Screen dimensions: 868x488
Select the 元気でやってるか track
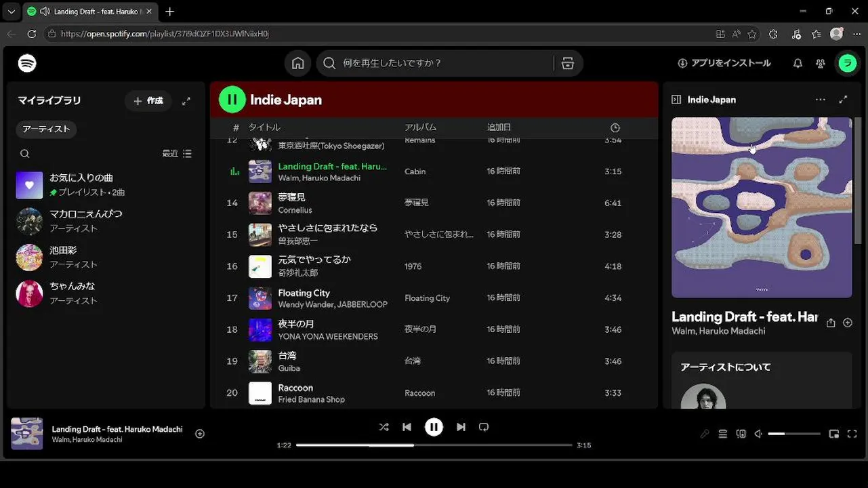434,266
